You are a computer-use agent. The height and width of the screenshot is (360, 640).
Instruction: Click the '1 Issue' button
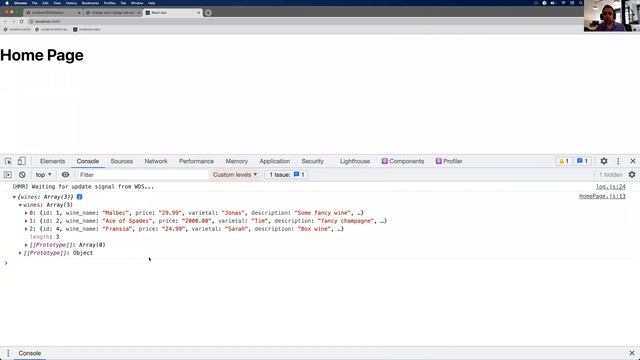click(x=287, y=175)
